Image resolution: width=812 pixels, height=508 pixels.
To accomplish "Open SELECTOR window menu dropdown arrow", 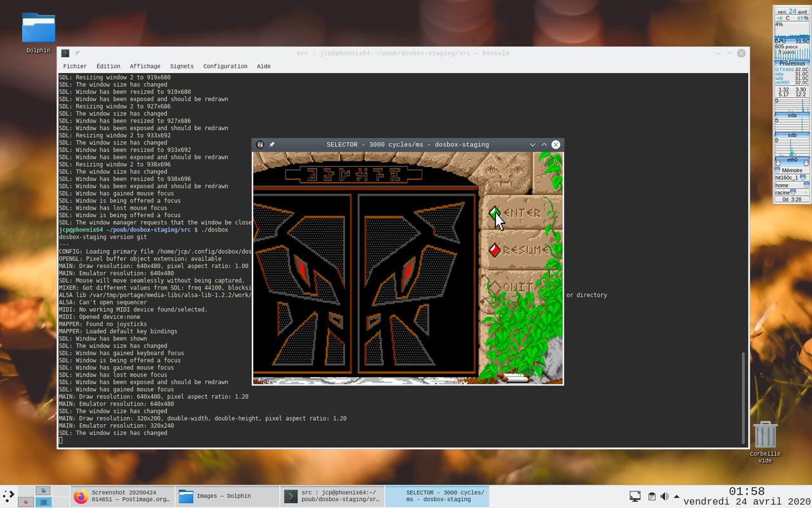I will click(x=532, y=144).
